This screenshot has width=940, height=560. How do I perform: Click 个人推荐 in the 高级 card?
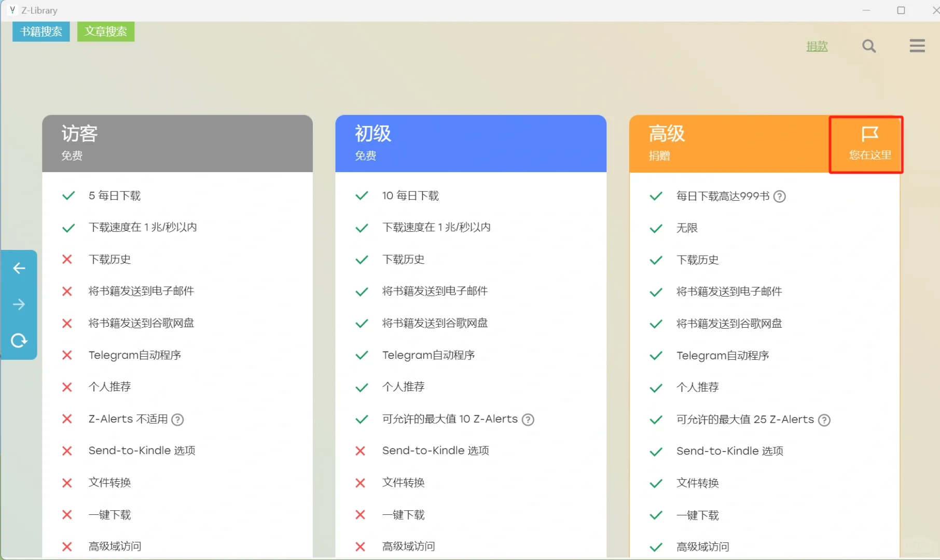click(x=697, y=388)
